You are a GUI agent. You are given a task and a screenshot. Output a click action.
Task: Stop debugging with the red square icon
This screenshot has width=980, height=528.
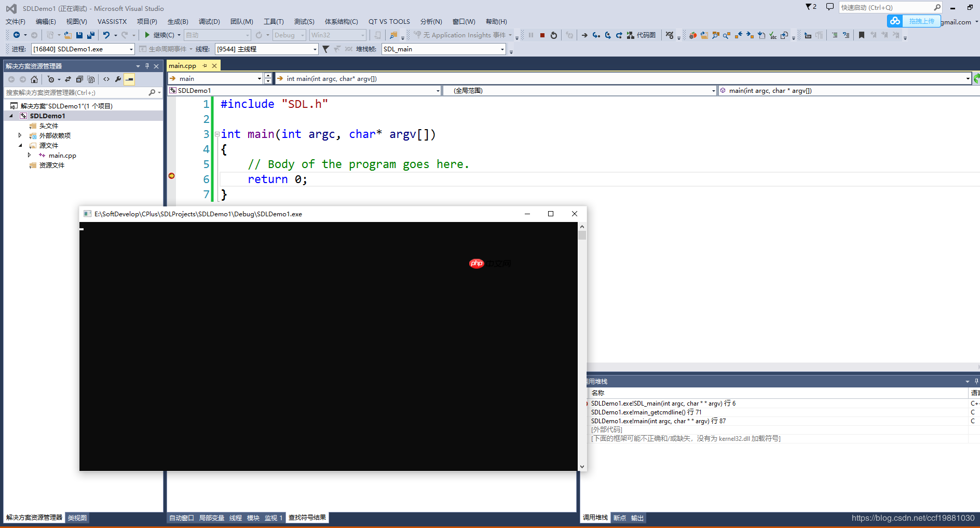point(542,35)
